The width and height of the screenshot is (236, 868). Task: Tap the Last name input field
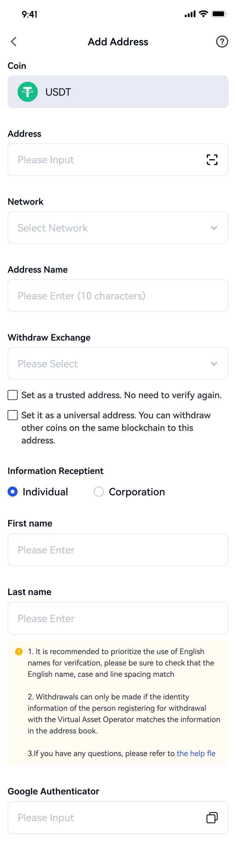118,618
